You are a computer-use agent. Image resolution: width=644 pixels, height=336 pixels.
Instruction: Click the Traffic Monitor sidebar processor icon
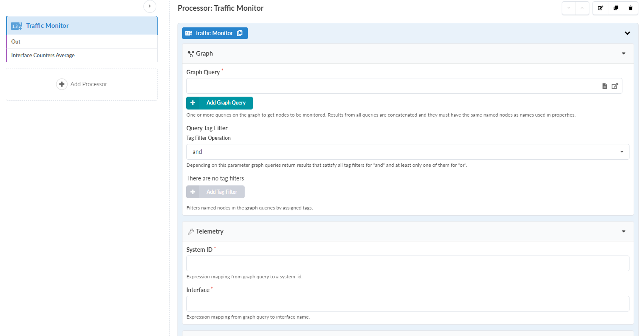(17, 26)
